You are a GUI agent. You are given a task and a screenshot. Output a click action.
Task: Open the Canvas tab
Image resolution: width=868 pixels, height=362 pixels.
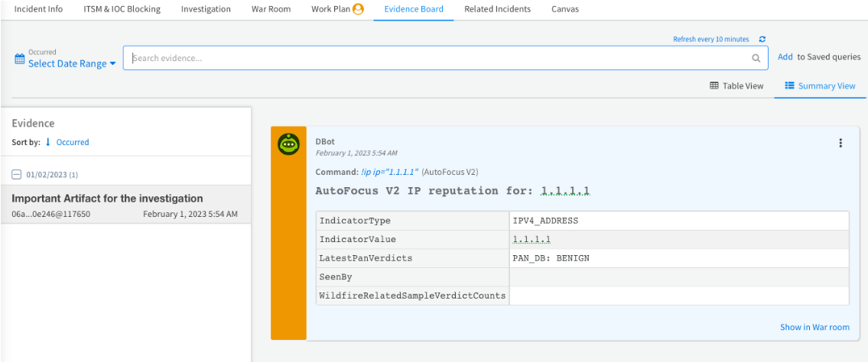coord(565,9)
